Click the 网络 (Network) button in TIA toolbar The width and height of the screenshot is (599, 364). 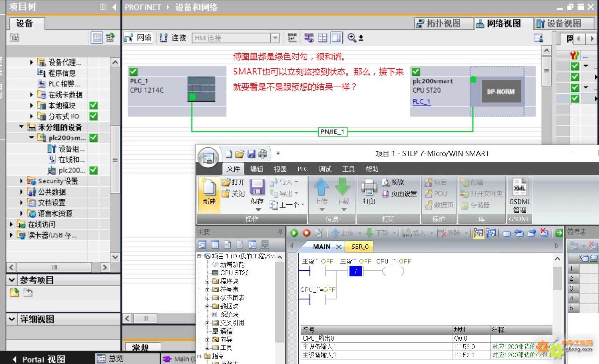click(138, 38)
